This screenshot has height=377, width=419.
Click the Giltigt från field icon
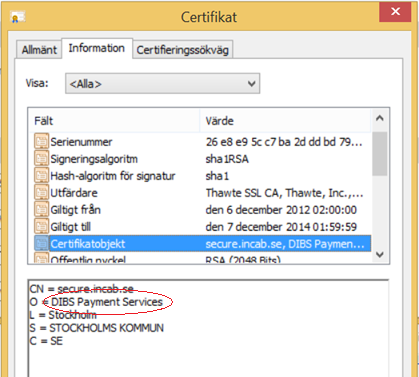click(41, 209)
